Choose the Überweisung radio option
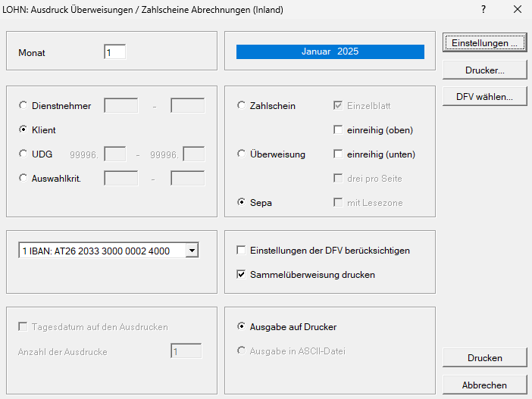The width and height of the screenshot is (532, 399). (x=242, y=154)
